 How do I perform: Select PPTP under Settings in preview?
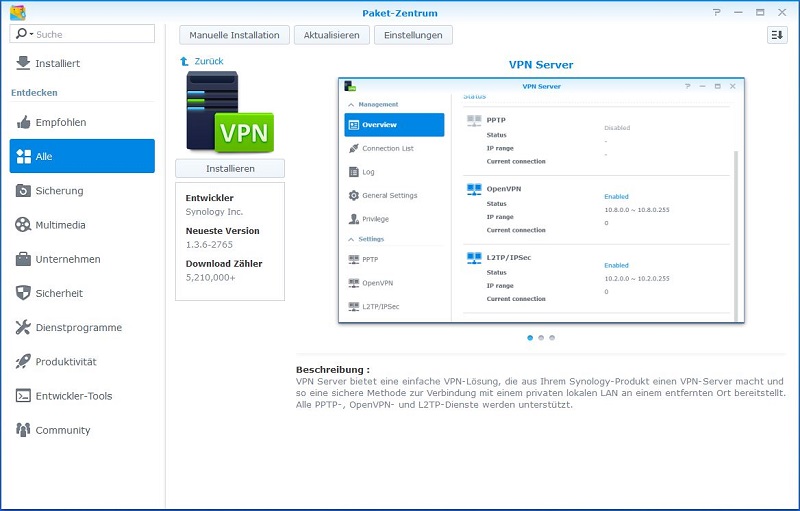point(394,260)
